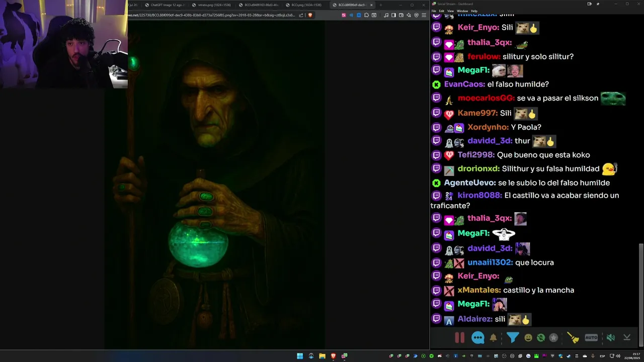
Task: Click the microphone tray icon
Action: (593, 356)
